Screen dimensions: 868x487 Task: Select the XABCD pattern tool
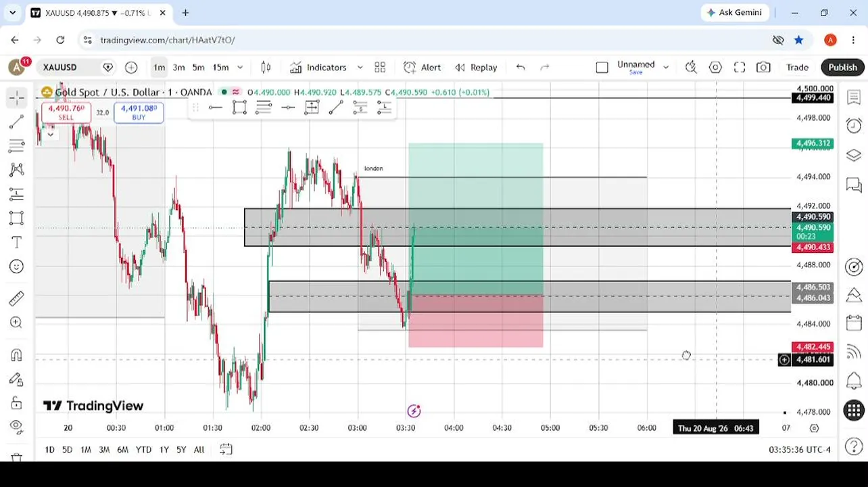click(x=17, y=170)
